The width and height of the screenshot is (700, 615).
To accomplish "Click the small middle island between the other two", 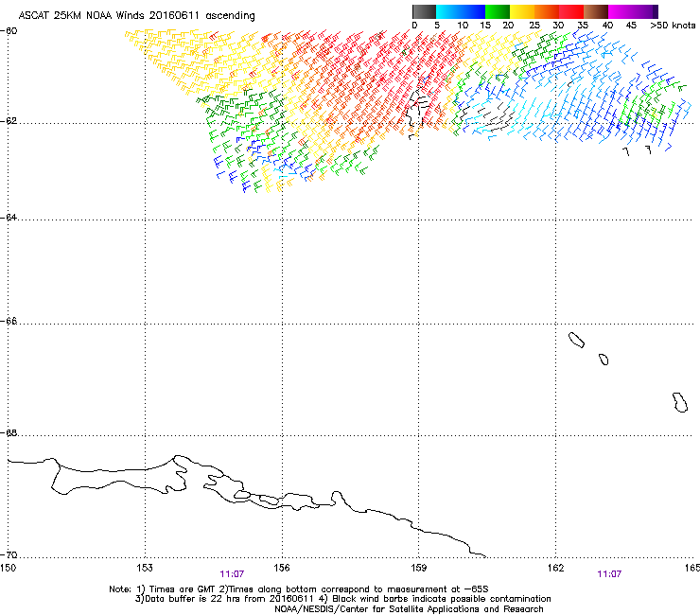I will pyautogui.click(x=604, y=360).
